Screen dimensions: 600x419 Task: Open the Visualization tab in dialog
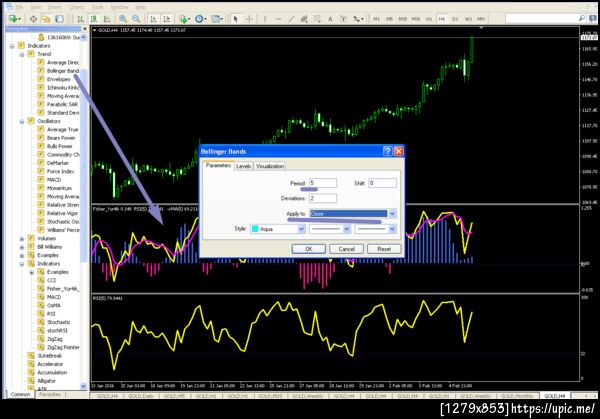(270, 166)
